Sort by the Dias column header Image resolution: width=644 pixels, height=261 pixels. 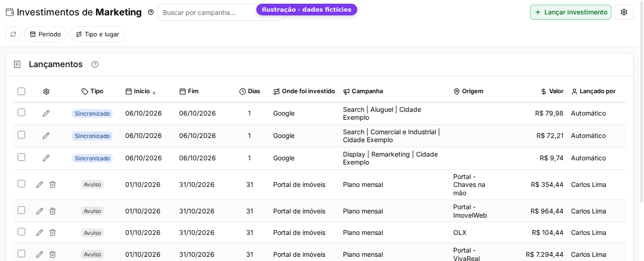(250, 91)
